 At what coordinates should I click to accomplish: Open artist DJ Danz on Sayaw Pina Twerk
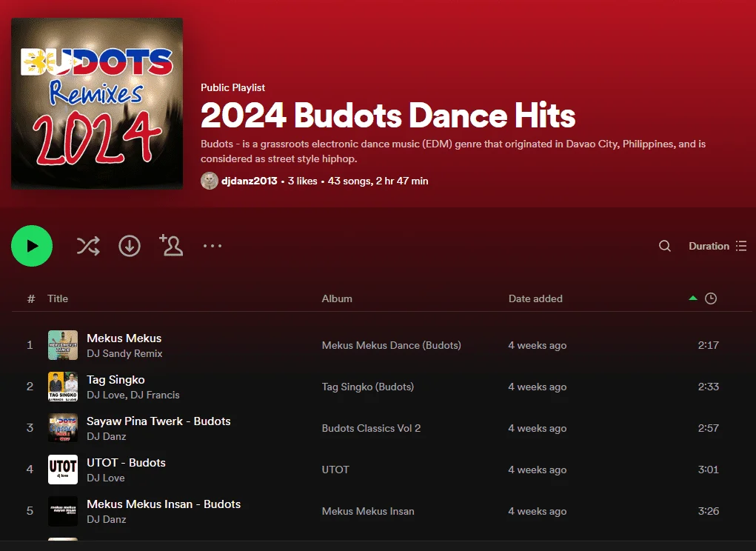coord(107,436)
